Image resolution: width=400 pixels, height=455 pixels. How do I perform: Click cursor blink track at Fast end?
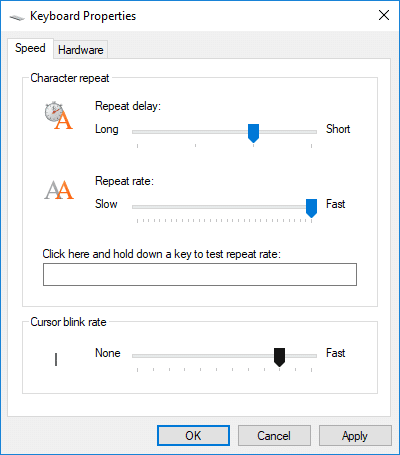311,356
